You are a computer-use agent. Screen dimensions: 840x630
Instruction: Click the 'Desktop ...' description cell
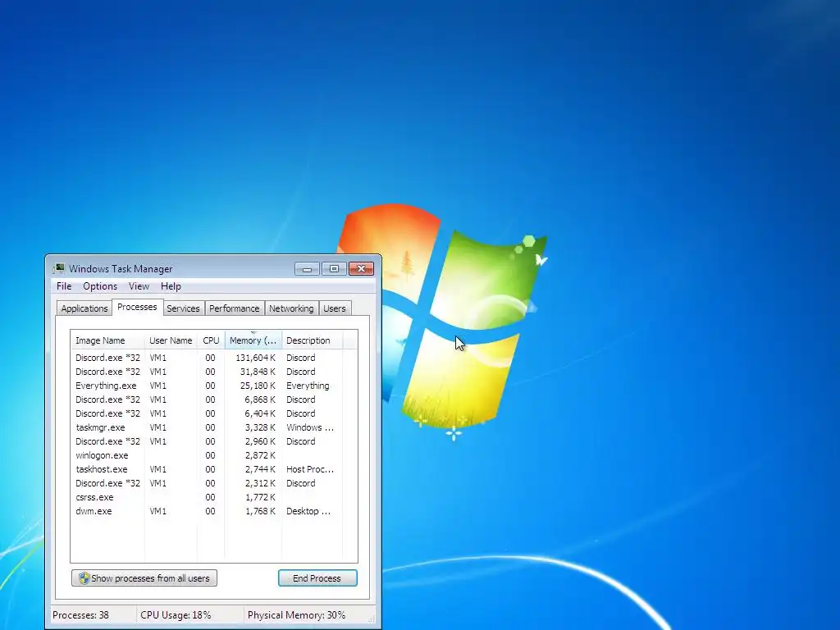point(308,510)
